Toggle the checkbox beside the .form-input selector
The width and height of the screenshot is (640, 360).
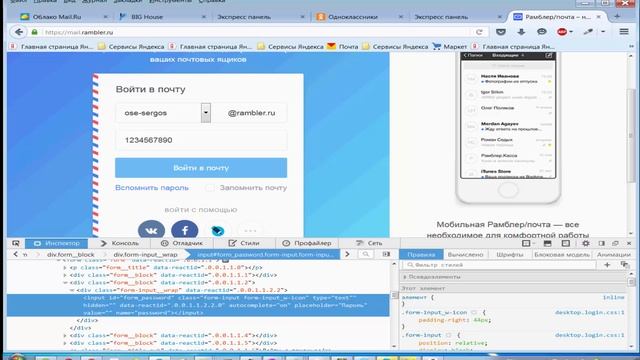(449, 335)
